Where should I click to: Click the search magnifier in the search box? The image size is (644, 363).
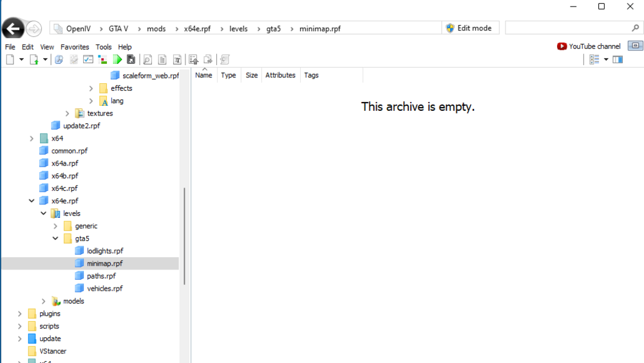636,28
